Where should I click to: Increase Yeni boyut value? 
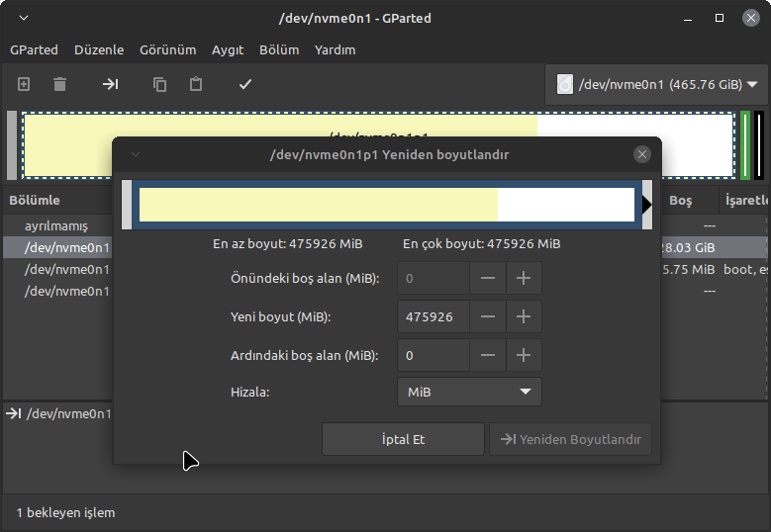tap(524, 316)
